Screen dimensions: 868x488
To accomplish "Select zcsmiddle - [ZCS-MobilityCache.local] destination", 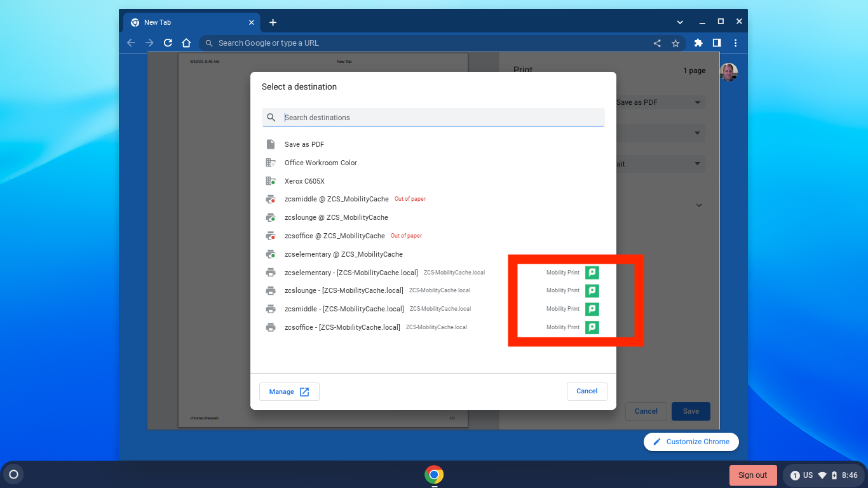I will (x=433, y=309).
